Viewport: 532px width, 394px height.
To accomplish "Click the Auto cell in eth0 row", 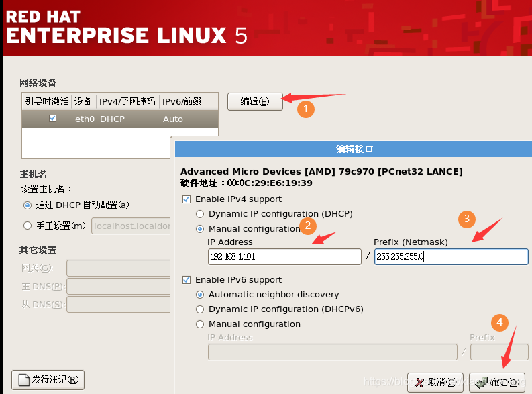I will pos(172,119).
